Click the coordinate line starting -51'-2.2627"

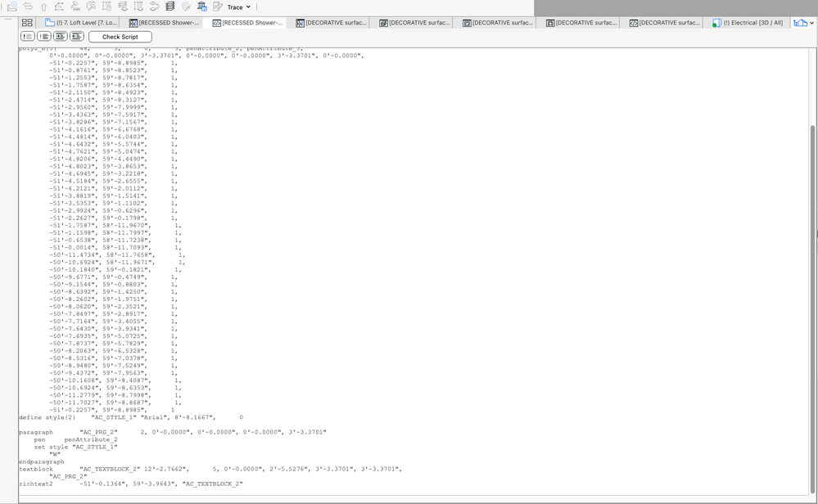114,218
